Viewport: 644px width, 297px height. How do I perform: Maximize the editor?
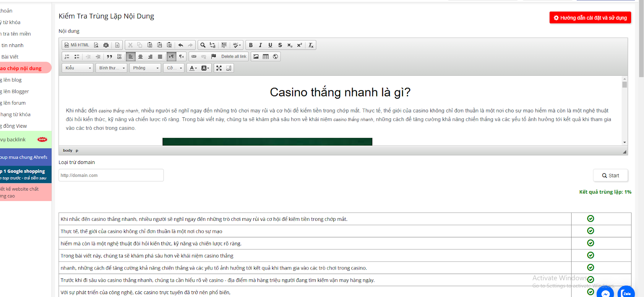click(219, 68)
